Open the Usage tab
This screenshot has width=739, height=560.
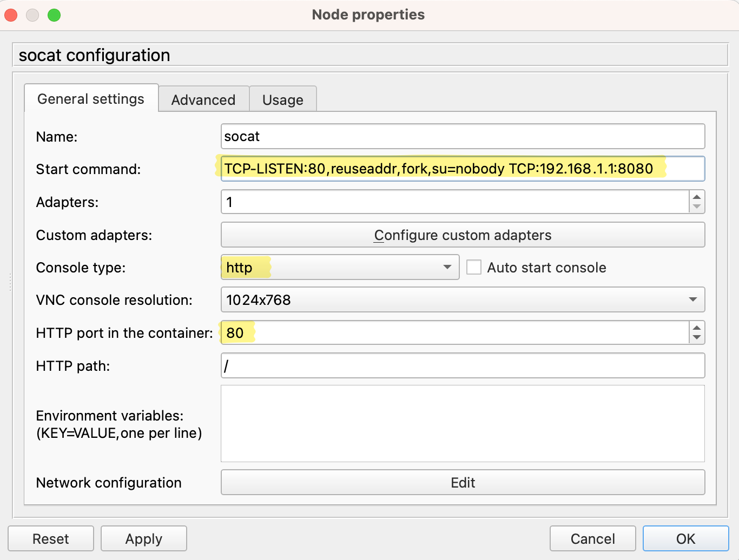(x=282, y=99)
